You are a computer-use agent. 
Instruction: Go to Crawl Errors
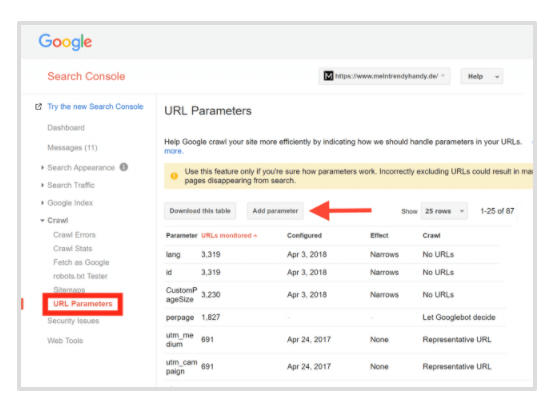[74, 235]
